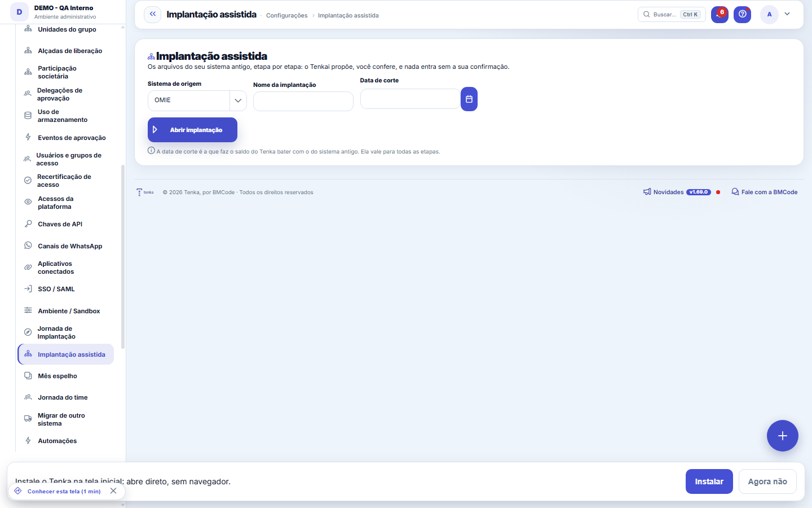This screenshot has width=812, height=508.
Task: Open Jornada do time menu item
Action: 65,397
